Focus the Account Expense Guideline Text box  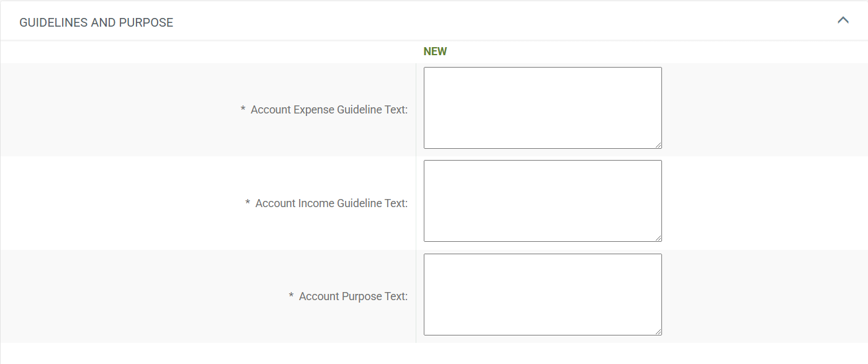point(542,108)
